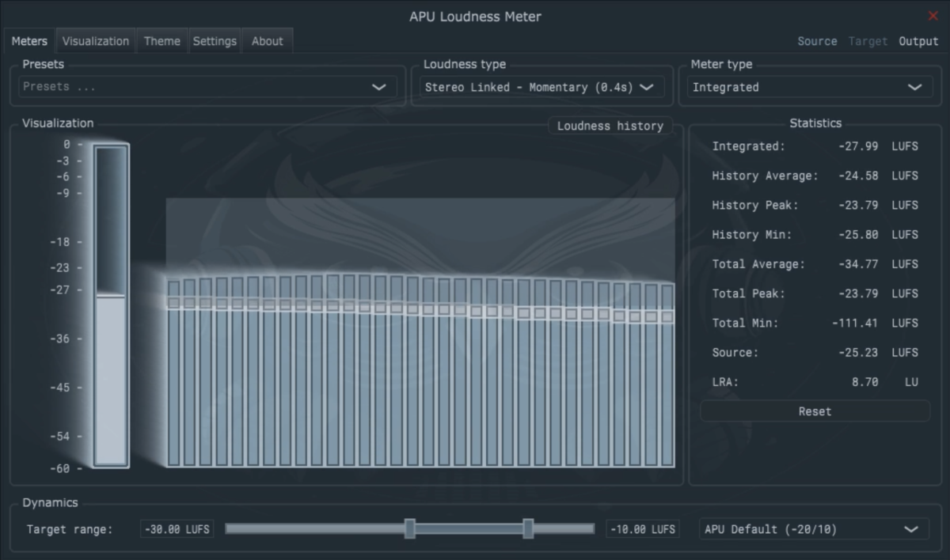Open the Presets dropdown
Viewport: 950px width, 560px height.
coord(207,87)
